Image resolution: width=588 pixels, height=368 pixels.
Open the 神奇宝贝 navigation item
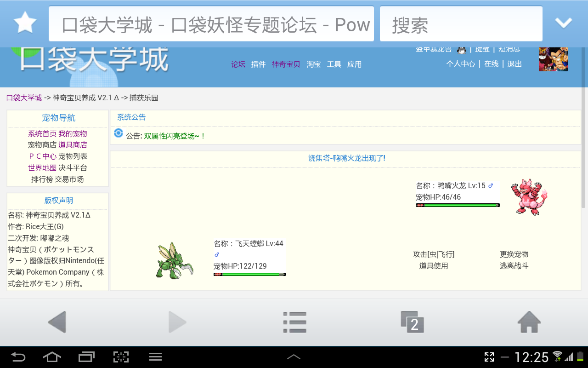pos(286,64)
